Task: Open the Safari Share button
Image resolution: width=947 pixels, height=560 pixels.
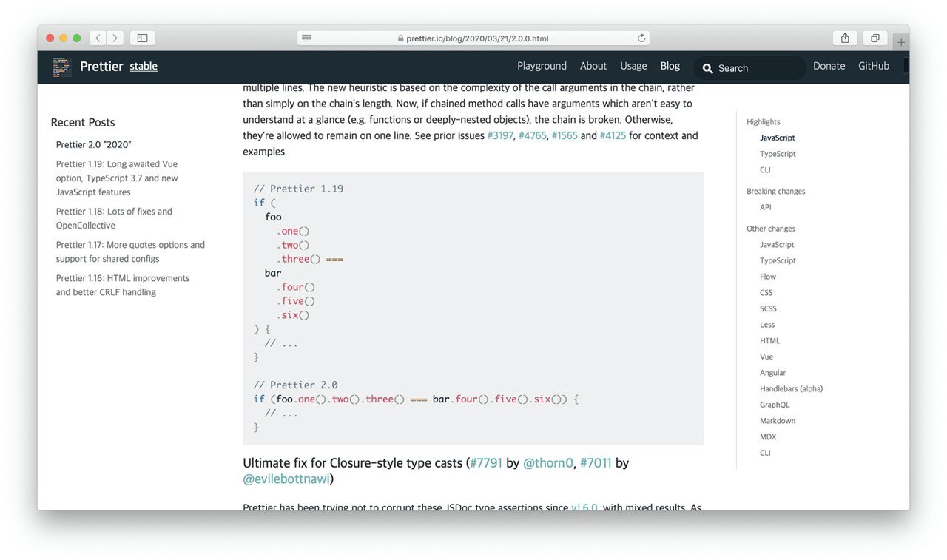Action: (x=845, y=38)
